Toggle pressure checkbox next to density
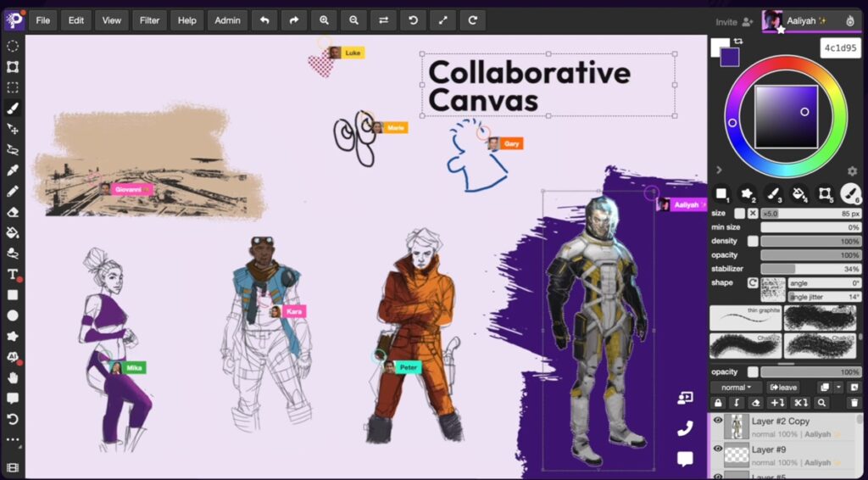The image size is (868, 480). 753,241
